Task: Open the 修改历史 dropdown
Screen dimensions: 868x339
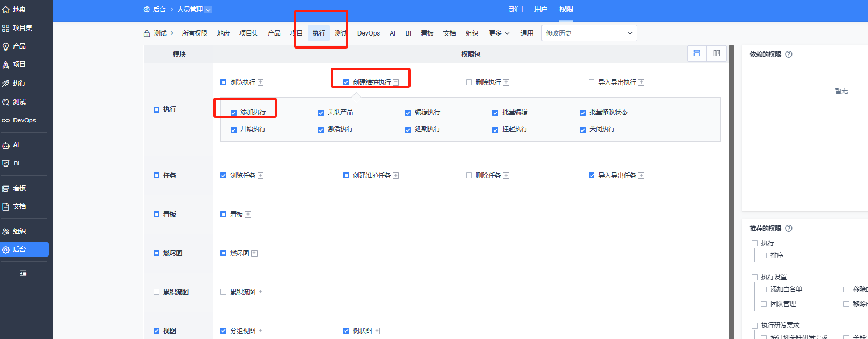Action: pos(589,33)
